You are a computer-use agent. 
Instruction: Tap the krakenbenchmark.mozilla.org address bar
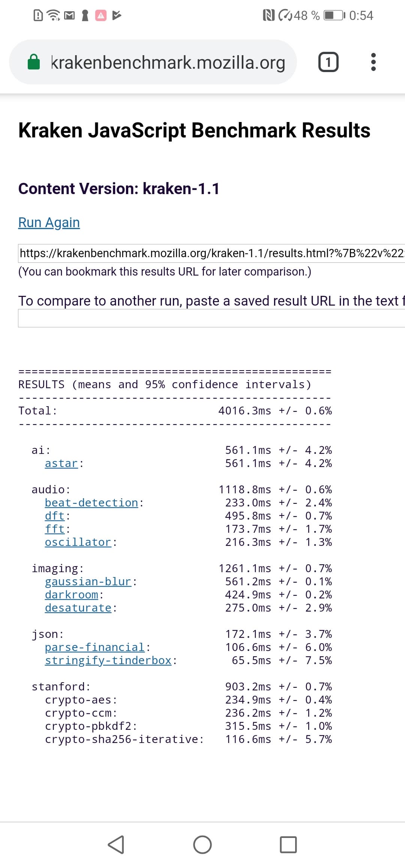point(168,62)
